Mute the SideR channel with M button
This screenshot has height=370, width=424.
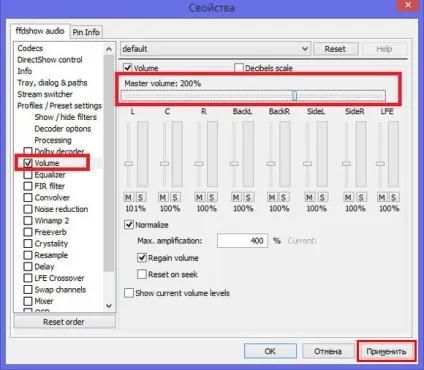[x=348, y=197]
